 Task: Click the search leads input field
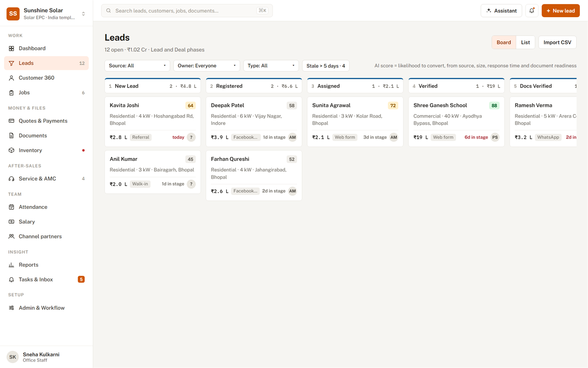187,11
